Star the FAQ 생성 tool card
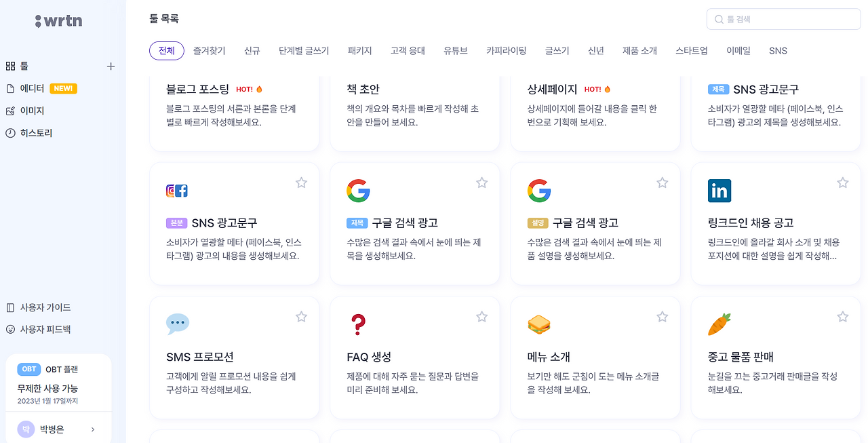 482,316
